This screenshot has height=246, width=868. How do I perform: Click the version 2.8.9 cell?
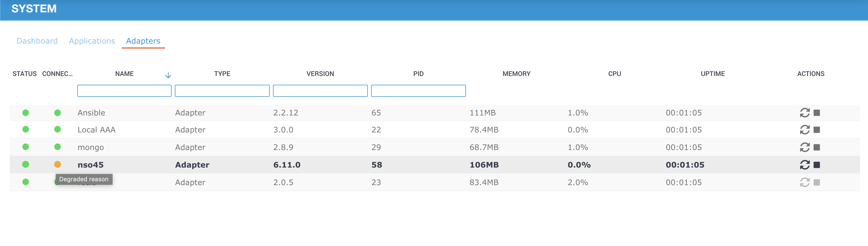pyautogui.click(x=283, y=147)
